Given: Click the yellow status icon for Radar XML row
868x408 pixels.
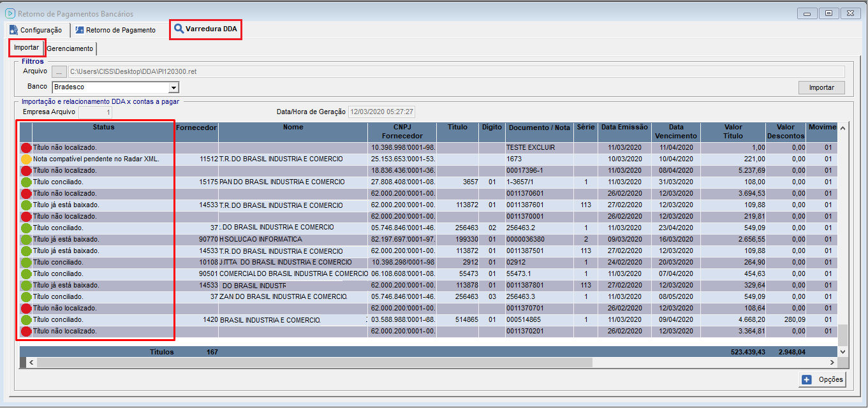Looking at the screenshot, I should (x=26, y=159).
